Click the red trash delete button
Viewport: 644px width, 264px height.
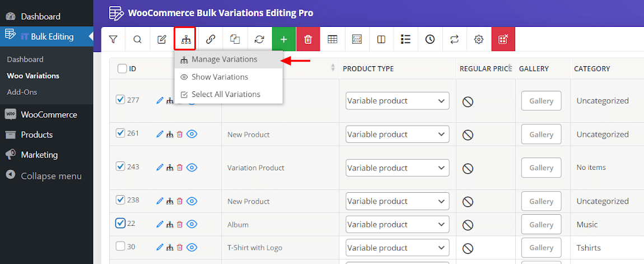[x=308, y=39]
